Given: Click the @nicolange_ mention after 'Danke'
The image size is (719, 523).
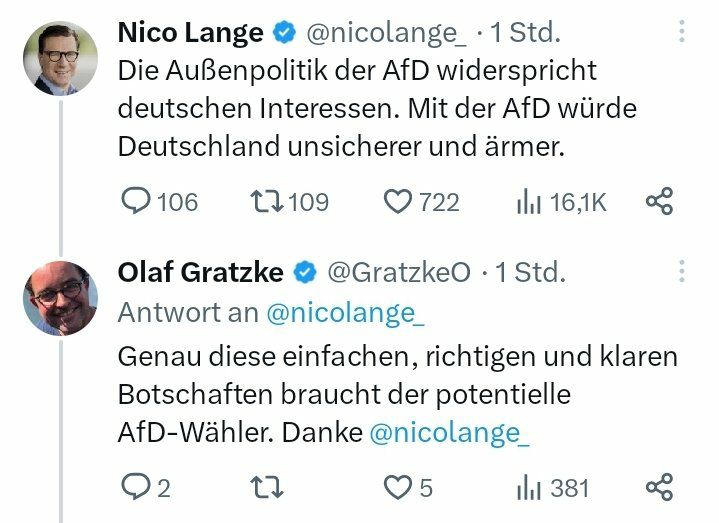Looking at the screenshot, I should click(x=448, y=433).
